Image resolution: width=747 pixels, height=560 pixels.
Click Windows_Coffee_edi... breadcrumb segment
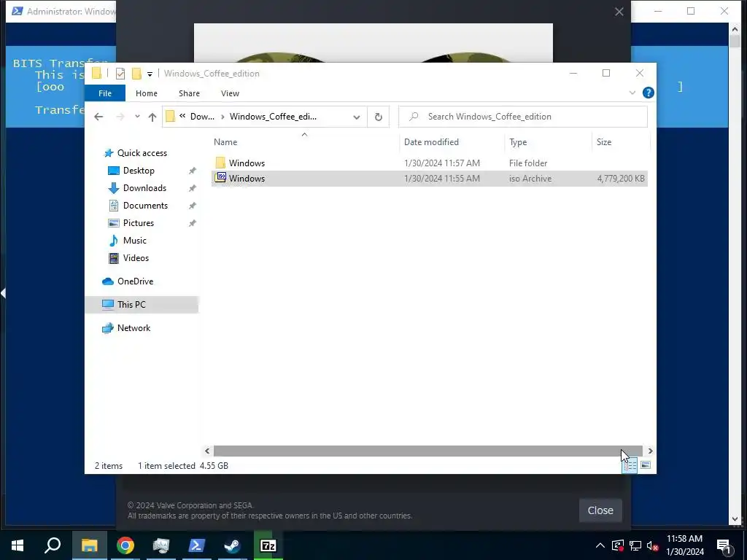(273, 117)
